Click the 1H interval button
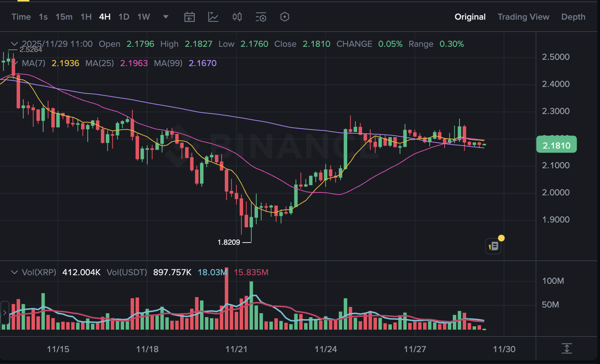 coord(86,17)
